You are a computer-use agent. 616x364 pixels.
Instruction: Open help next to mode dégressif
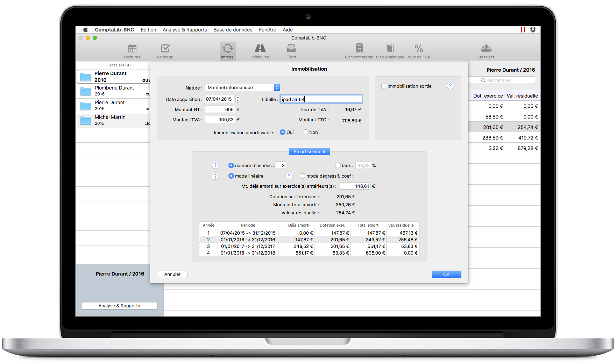[289, 176]
